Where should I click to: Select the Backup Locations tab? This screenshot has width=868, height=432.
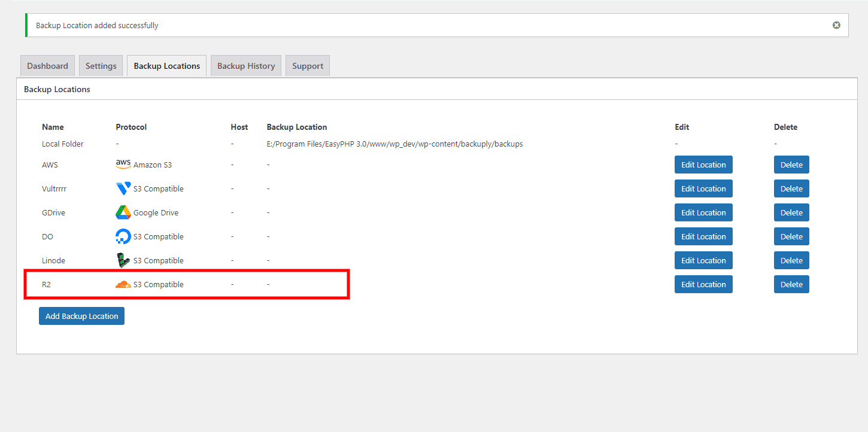(x=166, y=65)
